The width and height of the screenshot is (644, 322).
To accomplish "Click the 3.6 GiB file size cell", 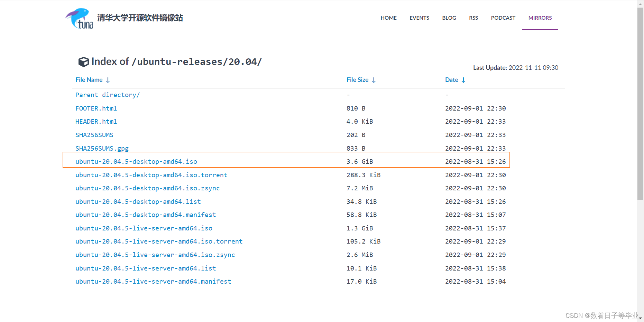I will 360,162.
